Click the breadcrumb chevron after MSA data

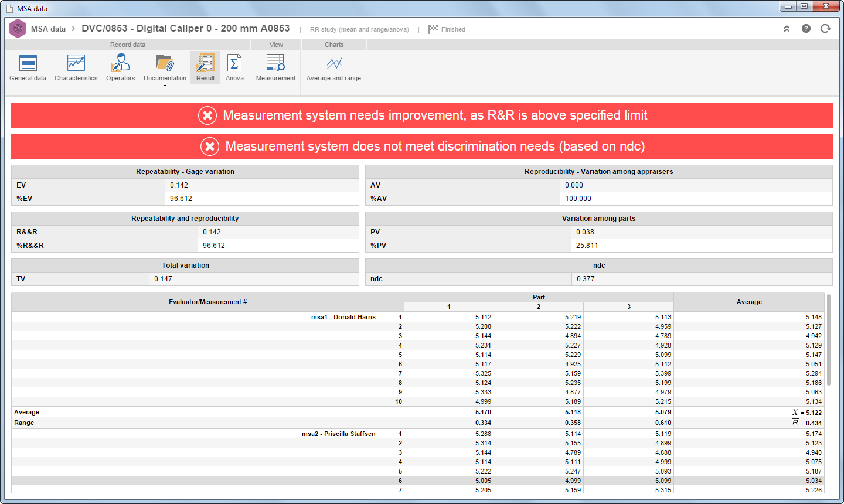pos(73,29)
